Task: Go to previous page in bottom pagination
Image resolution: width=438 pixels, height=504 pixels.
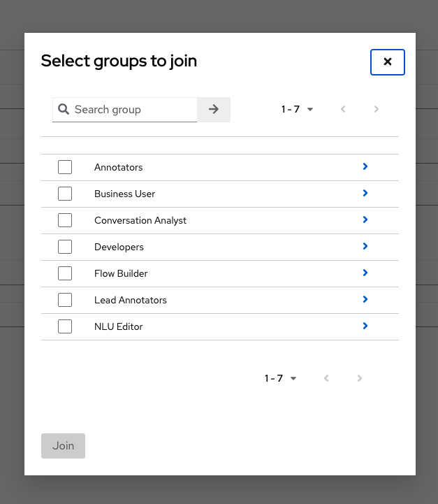Action: click(326, 378)
